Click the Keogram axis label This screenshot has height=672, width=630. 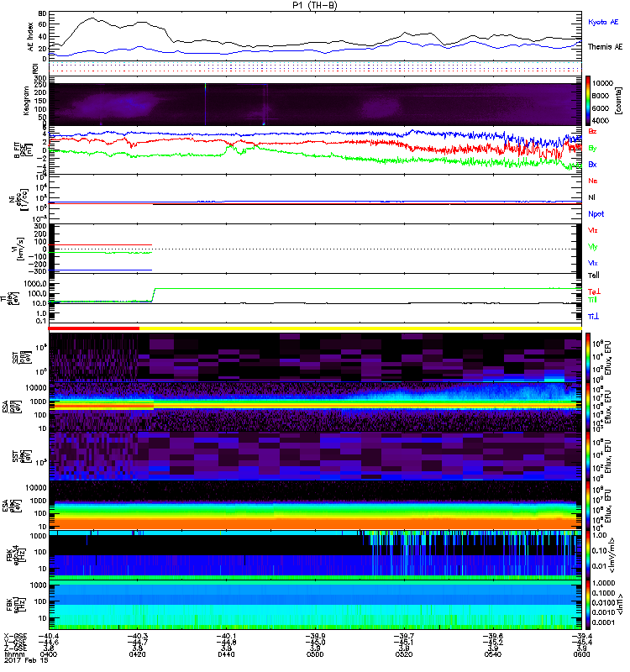(26, 101)
